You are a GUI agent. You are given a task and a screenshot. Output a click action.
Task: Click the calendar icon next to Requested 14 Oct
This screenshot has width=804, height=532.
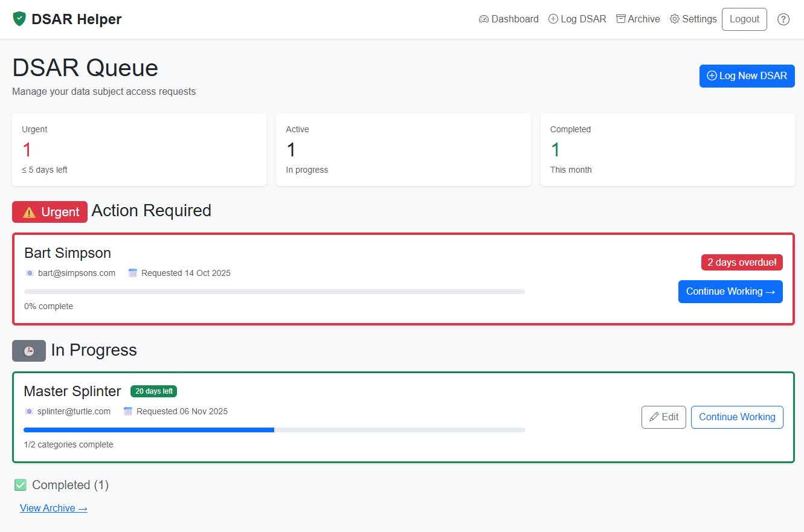coord(132,273)
